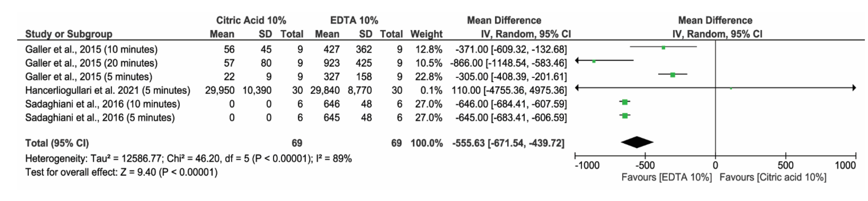Click the "Favours [Citric acid 10%]" axis label
868x201 pixels.
[773, 177]
